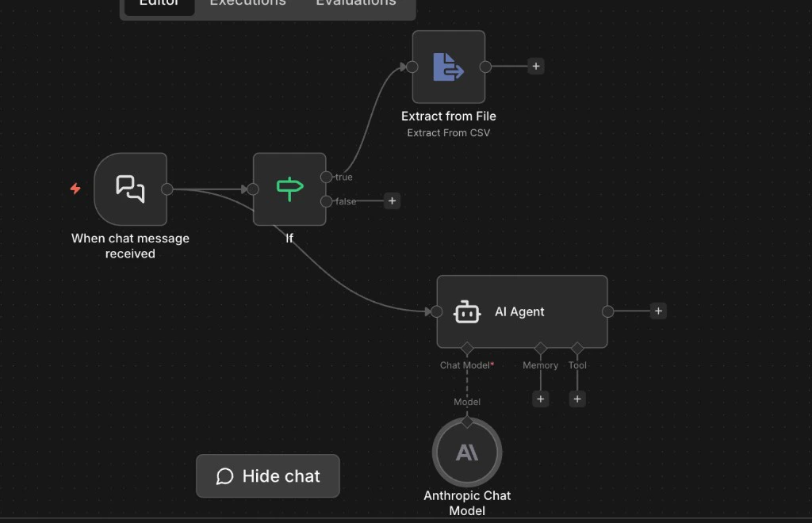Viewport: 812px width, 523px height.
Task: Open the Anthropic Chat Model node
Action: (x=466, y=452)
